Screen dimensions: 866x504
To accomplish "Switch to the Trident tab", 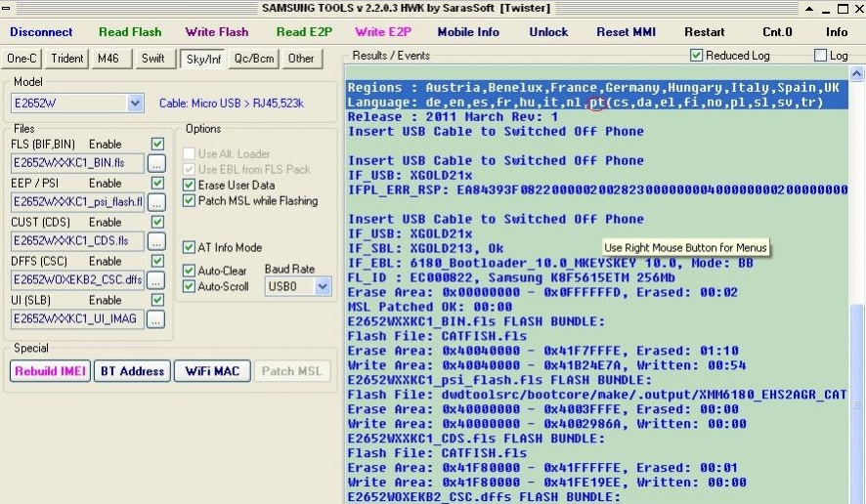I will tap(66, 59).
